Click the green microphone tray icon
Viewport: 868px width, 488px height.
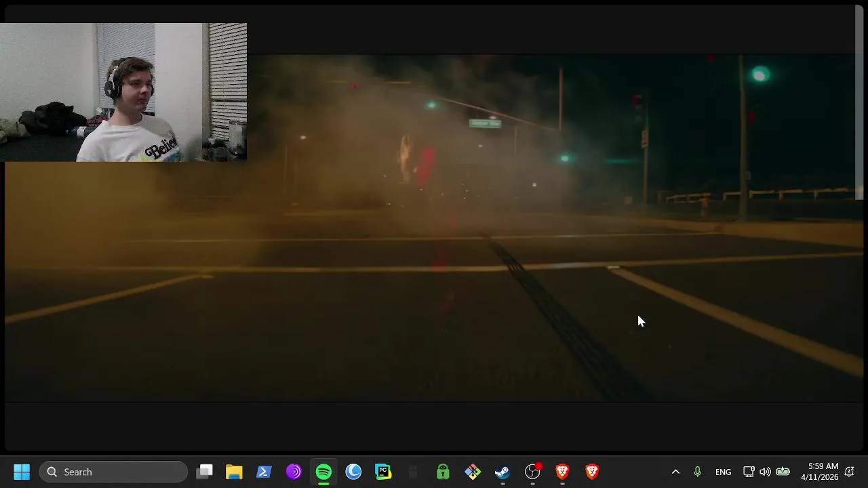click(x=697, y=472)
